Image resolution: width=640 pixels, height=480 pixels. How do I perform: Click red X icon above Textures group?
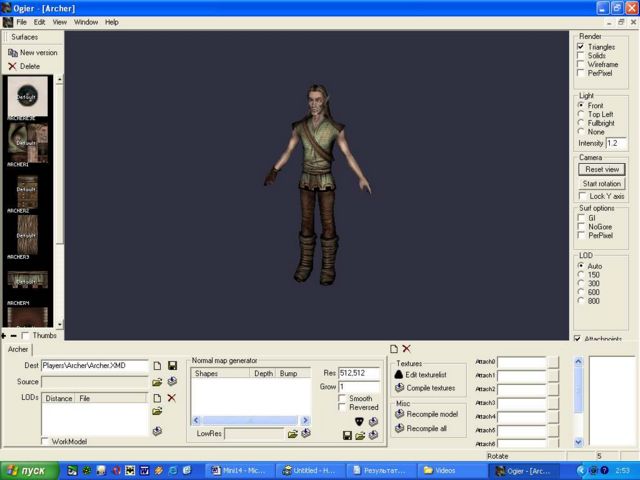pos(407,349)
